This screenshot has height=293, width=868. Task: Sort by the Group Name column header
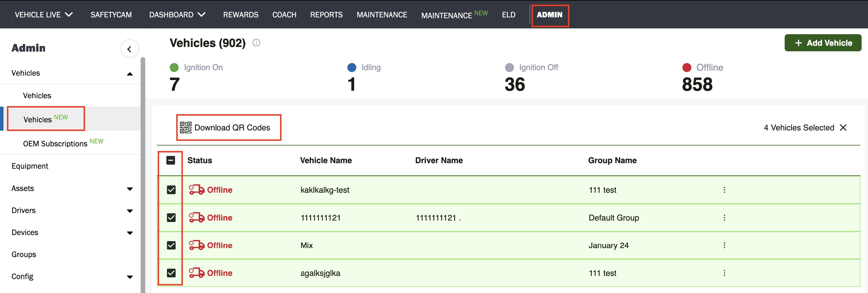pos(612,160)
